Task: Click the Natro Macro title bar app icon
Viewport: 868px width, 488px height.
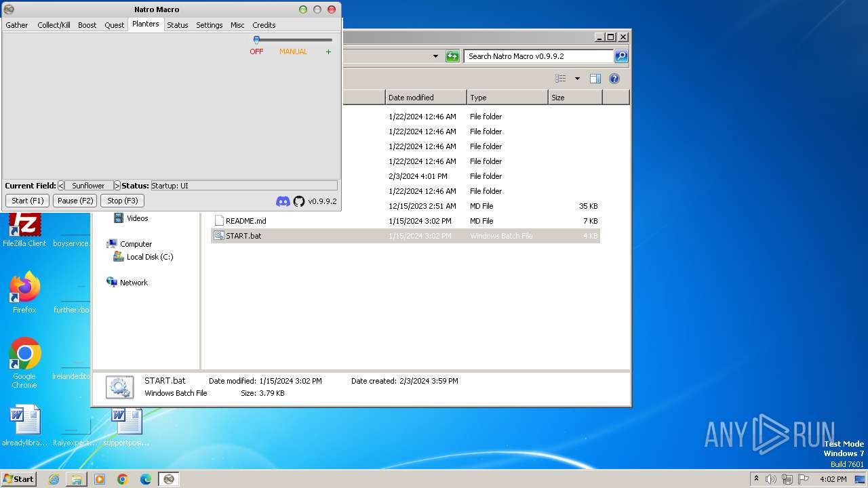Action: [9, 9]
